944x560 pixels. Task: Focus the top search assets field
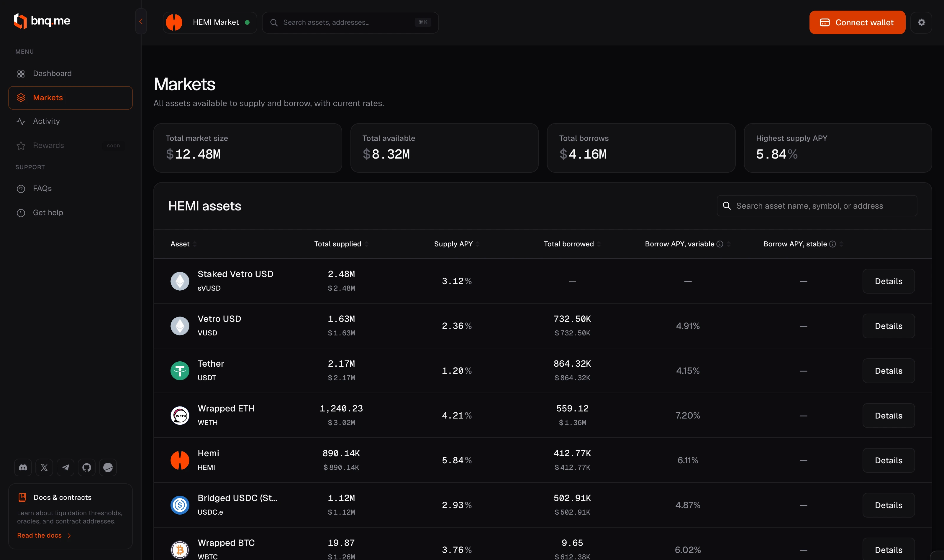(350, 23)
